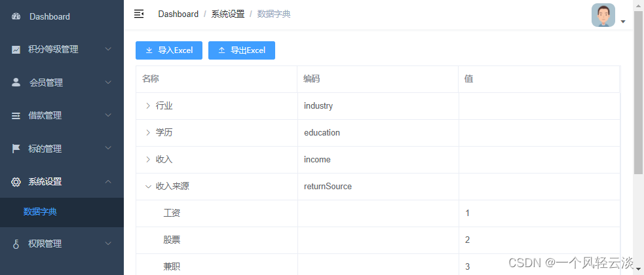Open the 权限管理 menu label
The width and height of the screenshot is (644, 275).
(45, 244)
